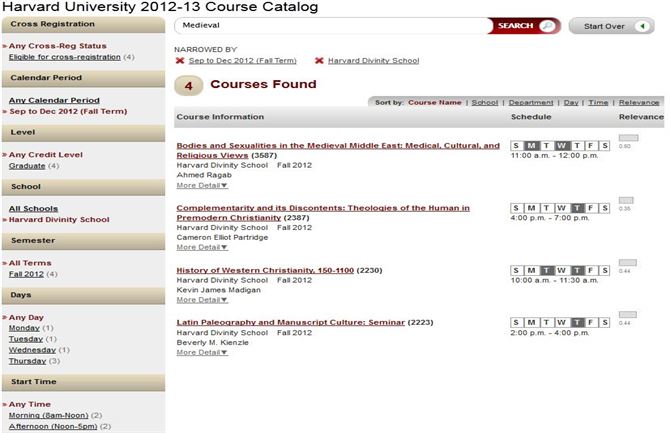Click the green arrow on Start Over
The width and height of the screenshot is (670, 433).
pos(642,26)
